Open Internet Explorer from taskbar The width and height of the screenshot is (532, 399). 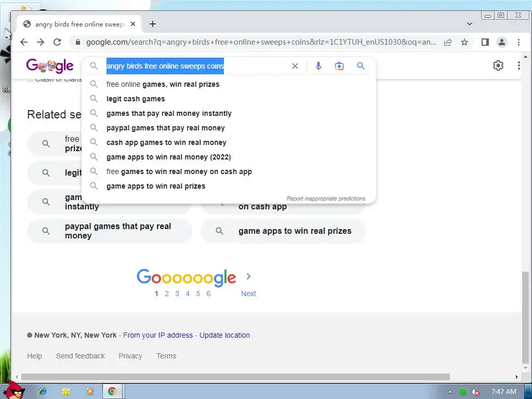[x=43, y=391]
